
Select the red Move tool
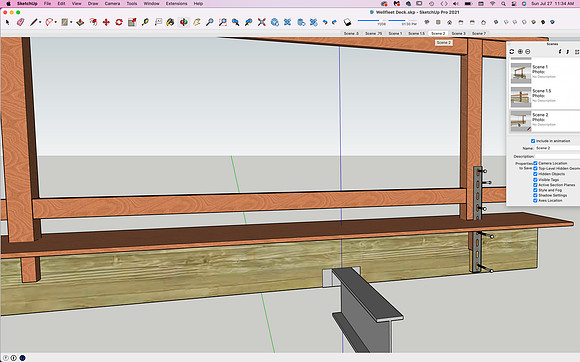(x=106, y=22)
